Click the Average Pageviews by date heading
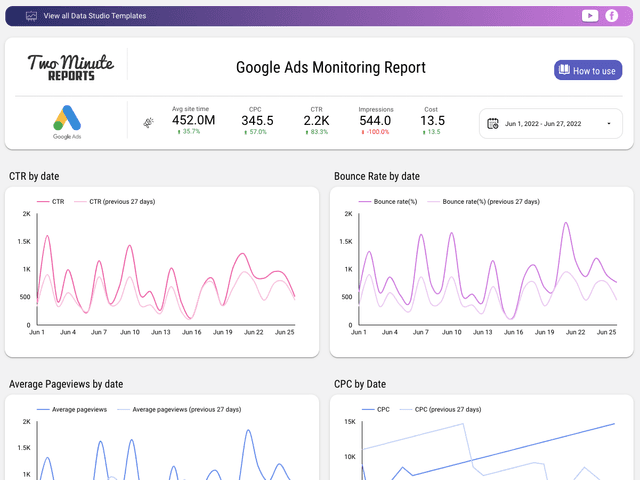Viewport: 640px width, 480px height. [x=66, y=384]
